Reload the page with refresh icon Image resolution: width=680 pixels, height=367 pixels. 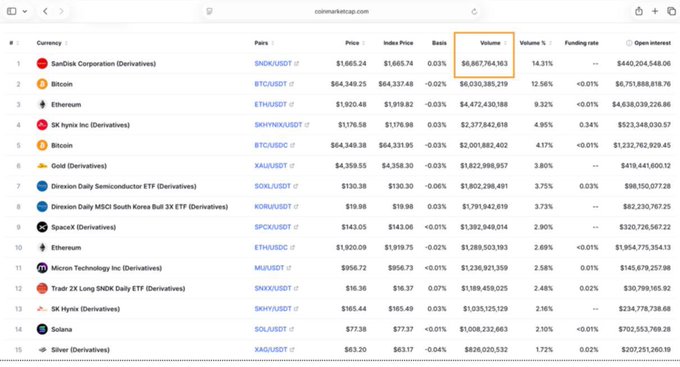tap(474, 12)
